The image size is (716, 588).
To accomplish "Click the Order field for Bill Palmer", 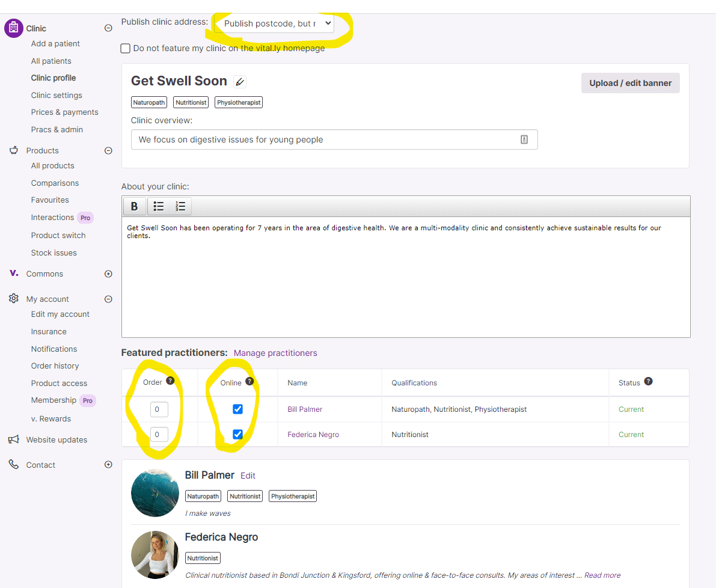I will pos(159,409).
